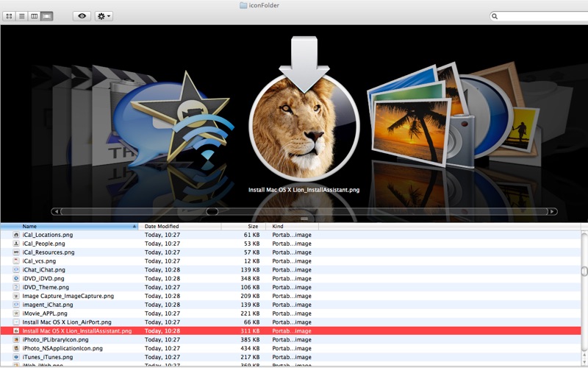
Task: Open the gear Action menu dropdown
Action: pyautogui.click(x=104, y=16)
